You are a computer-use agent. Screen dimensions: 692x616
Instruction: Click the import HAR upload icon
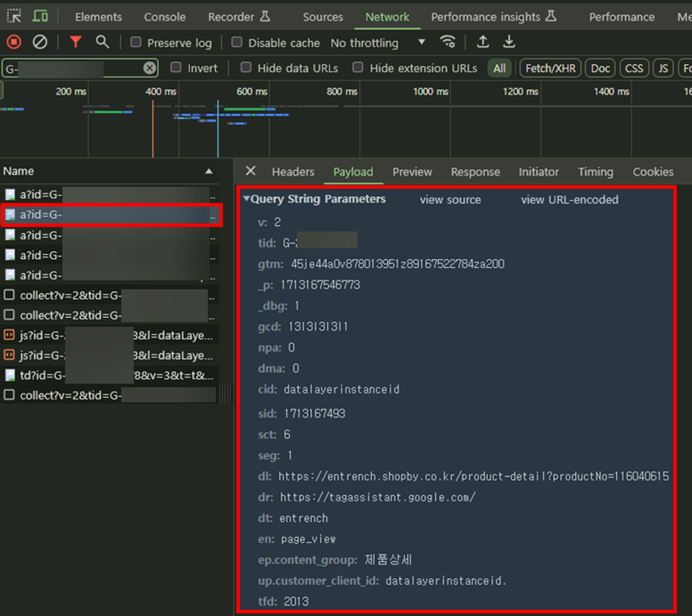483,42
